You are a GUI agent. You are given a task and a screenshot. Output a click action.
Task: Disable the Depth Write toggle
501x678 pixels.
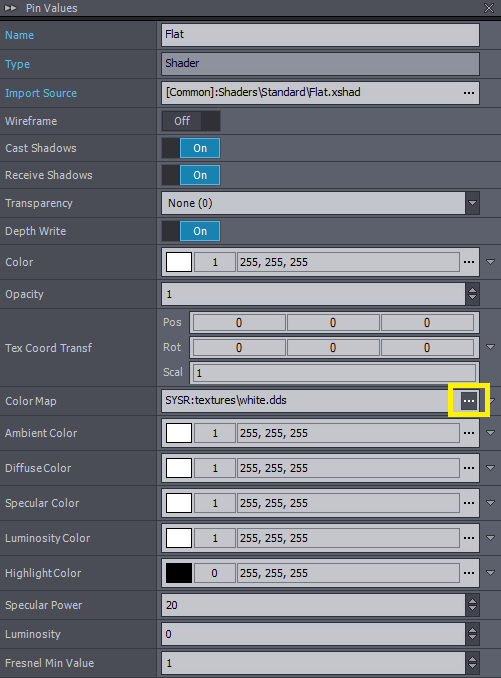(191, 231)
